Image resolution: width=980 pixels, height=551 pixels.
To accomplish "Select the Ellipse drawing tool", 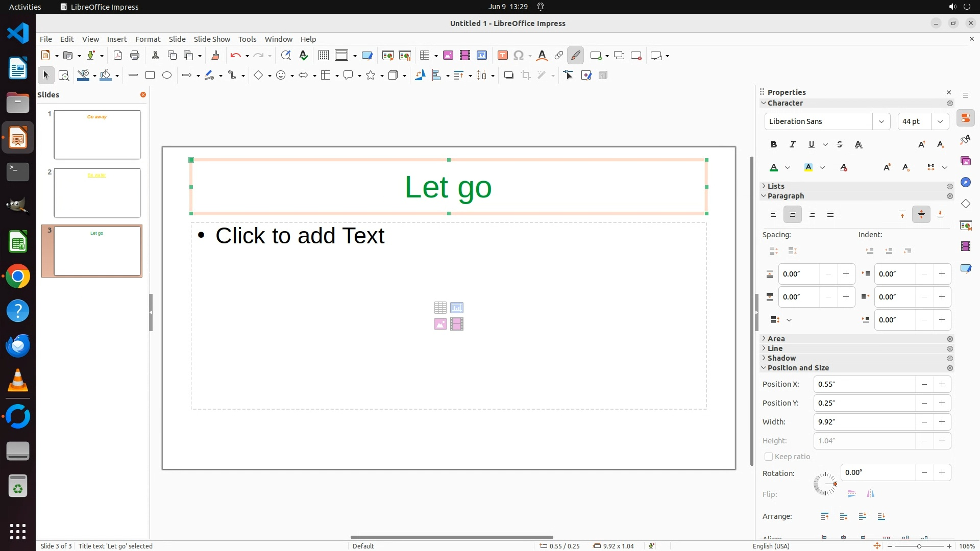I will point(167,76).
